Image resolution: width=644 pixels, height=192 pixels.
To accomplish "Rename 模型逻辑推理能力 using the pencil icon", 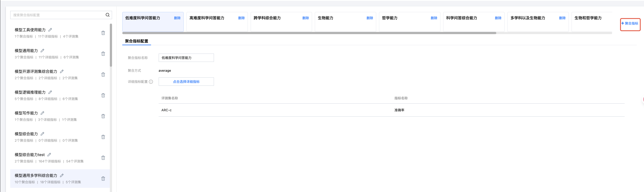I will [x=50, y=92].
